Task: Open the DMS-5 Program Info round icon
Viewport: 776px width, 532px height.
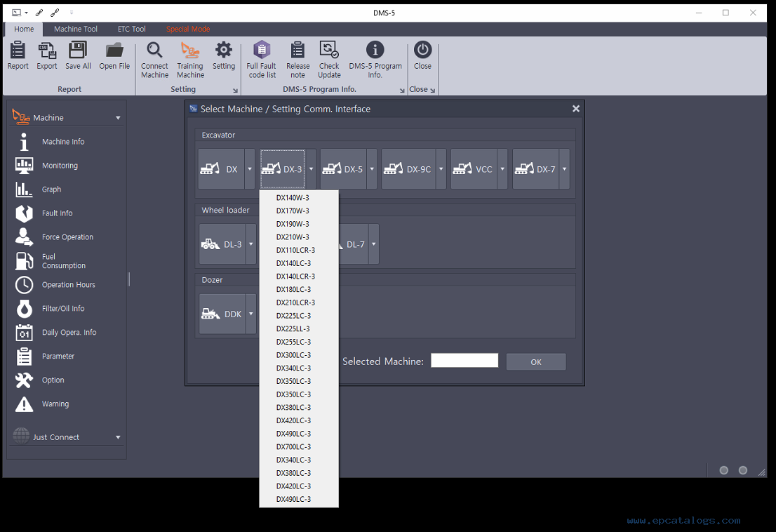Action: (x=375, y=50)
